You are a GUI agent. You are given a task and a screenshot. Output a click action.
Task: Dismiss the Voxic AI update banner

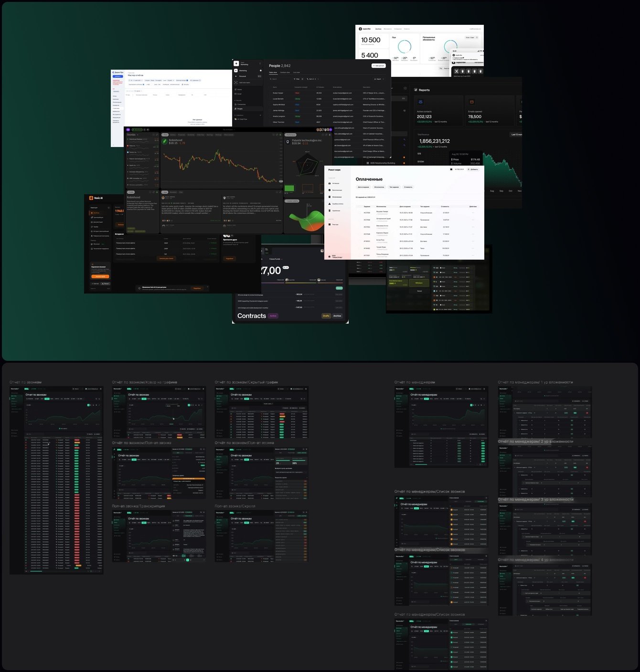tap(207, 287)
